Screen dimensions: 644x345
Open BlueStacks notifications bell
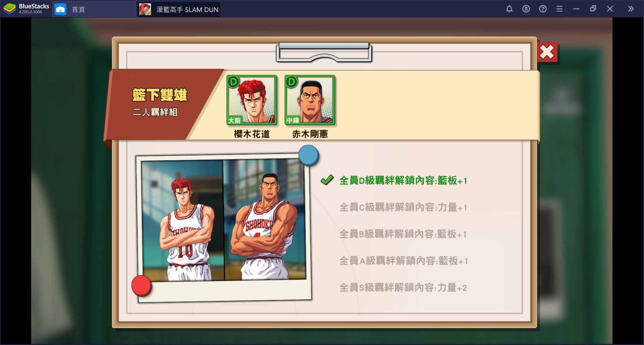pyautogui.click(x=509, y=9)
